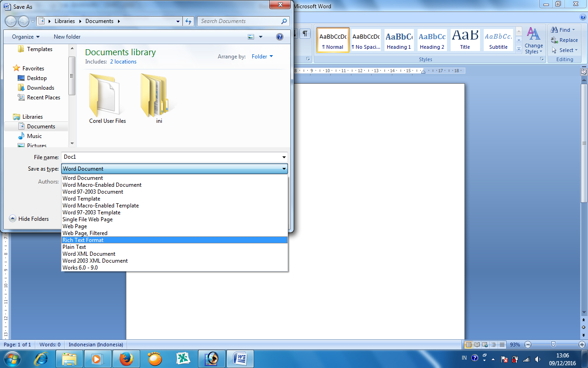Click the Forward navigation arrow
588x368 pixels.
(x=23, y=21)
